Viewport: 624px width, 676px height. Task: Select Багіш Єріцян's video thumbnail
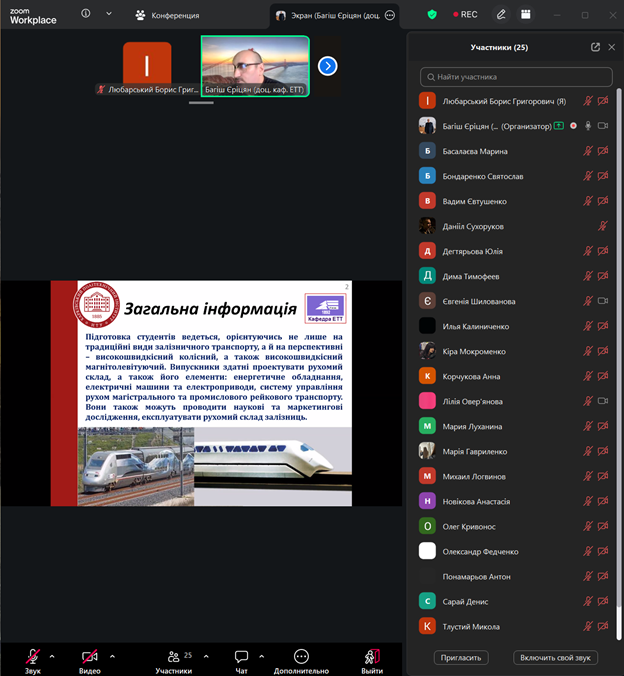pos(255,66)
